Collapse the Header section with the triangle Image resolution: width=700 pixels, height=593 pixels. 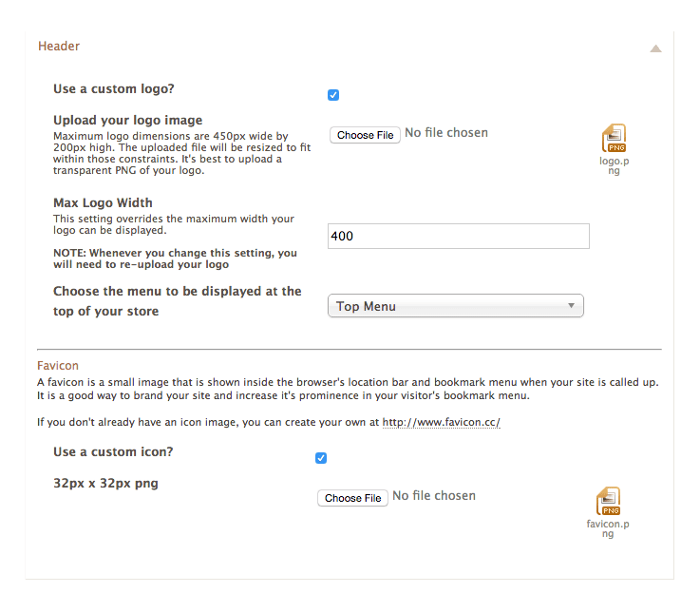[x=655, y=48]
